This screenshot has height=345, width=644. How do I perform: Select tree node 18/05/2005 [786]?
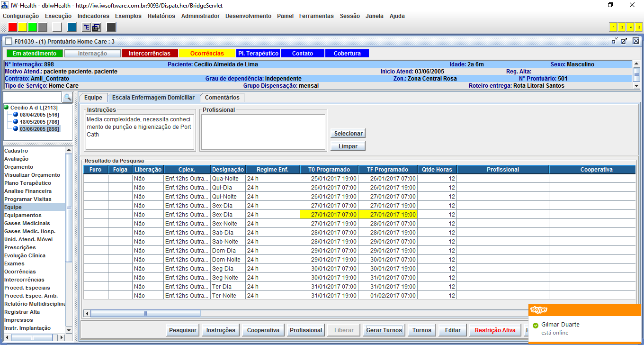click(x=39, y=122)
